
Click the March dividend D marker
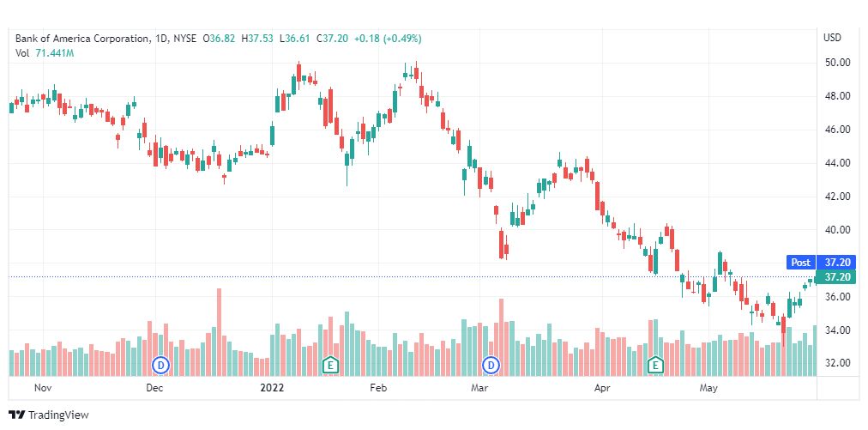tap(491, 365)
